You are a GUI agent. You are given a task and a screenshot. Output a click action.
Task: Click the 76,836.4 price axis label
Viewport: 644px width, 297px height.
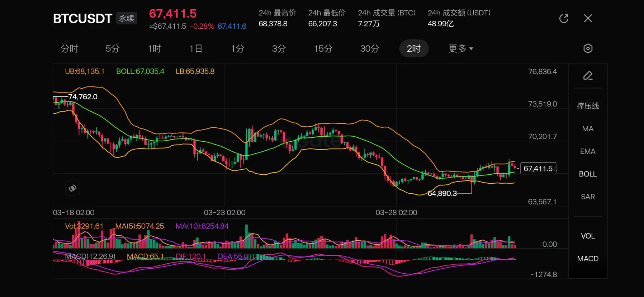pyautogui.click(x=543, y=72)
